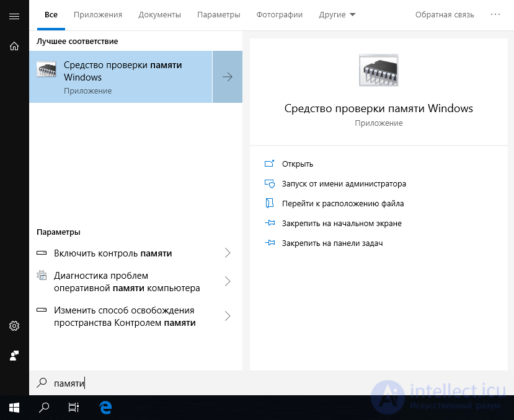Click the taskbar search magnifier icon

(x=44, y=408)
